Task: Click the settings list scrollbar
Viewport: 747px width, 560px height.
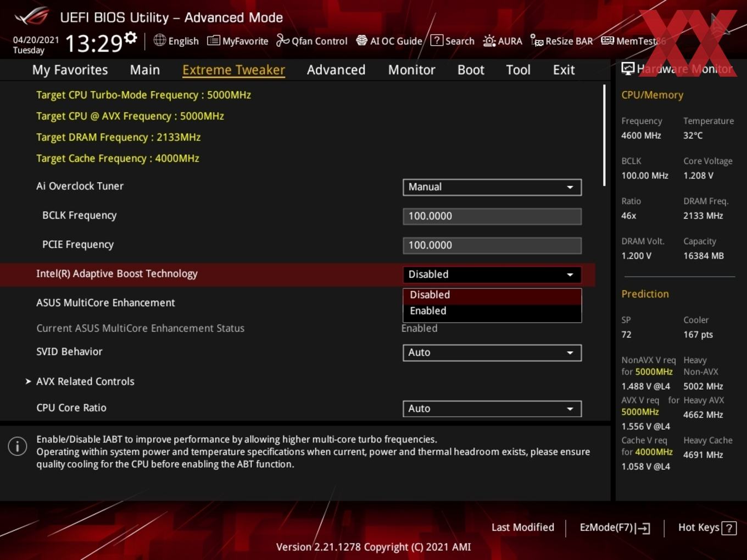Action: point(605,135)
